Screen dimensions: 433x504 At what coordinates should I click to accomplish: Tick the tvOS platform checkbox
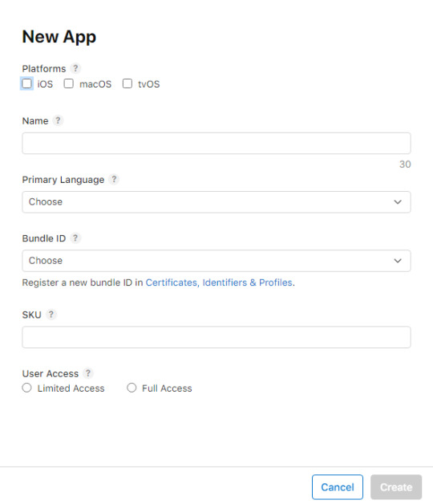(x=127, y=83)
